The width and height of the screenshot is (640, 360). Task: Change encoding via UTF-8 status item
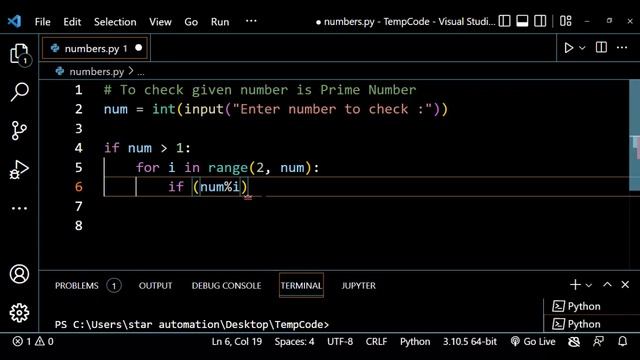click(340, 341)
